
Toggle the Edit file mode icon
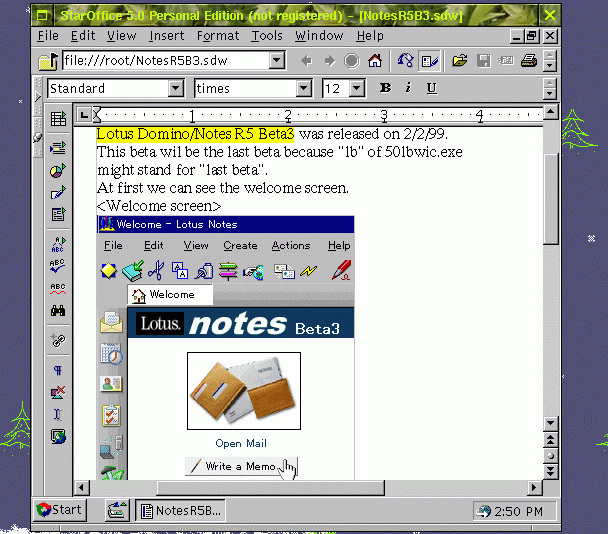click(x=430, y=61)
